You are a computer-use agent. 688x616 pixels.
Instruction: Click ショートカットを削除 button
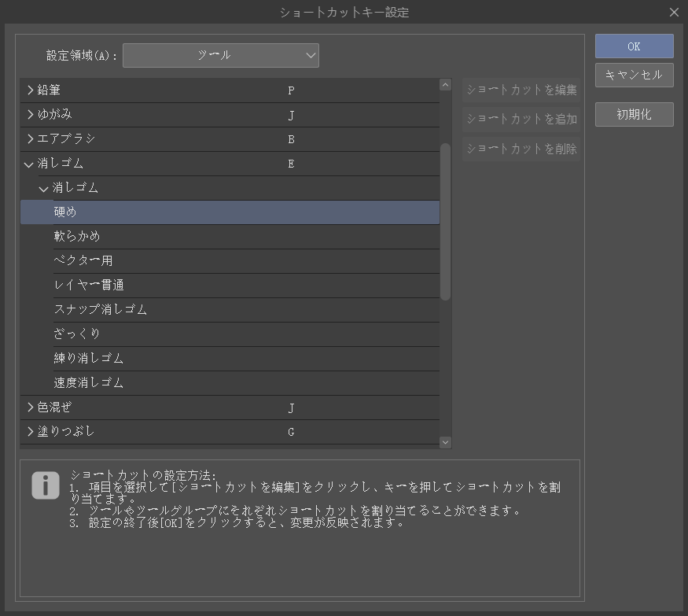(521, 149)
